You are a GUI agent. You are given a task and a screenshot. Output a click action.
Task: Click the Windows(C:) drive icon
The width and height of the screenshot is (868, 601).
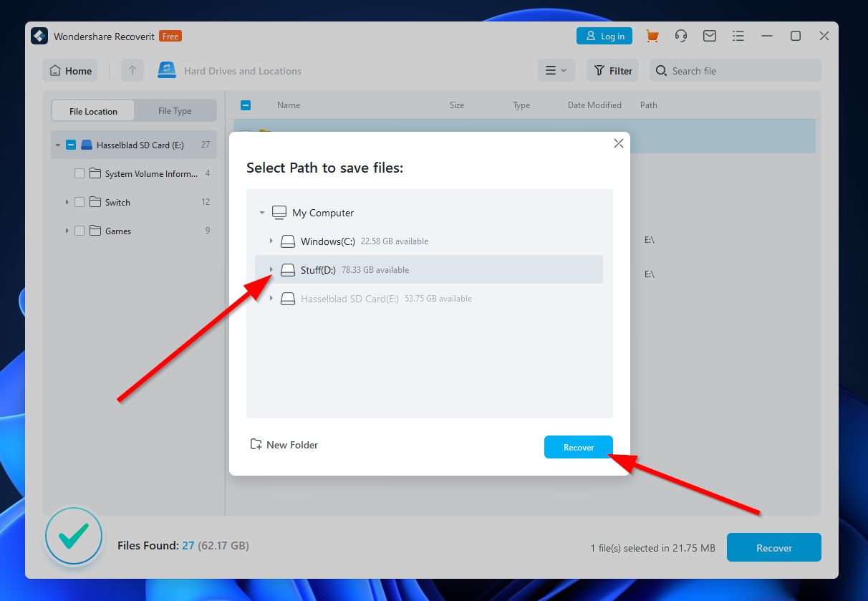pos(288,241)
